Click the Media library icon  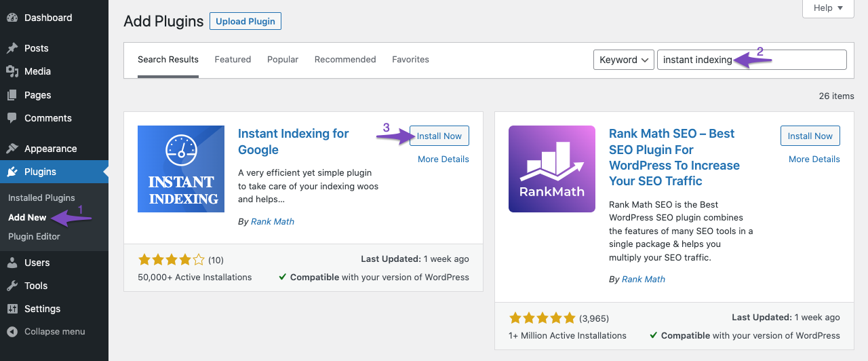(x=12, y=71)
